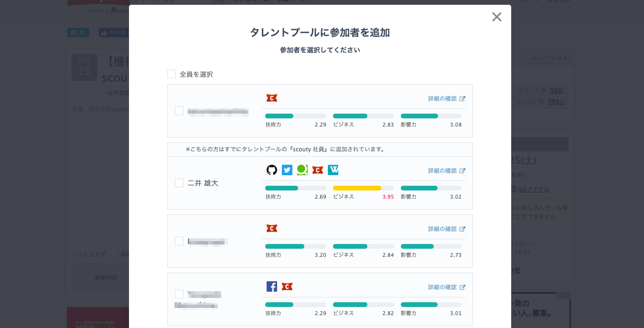
Task: Check the 全員を選択 checkbox
Action: [x=172, y=74]
